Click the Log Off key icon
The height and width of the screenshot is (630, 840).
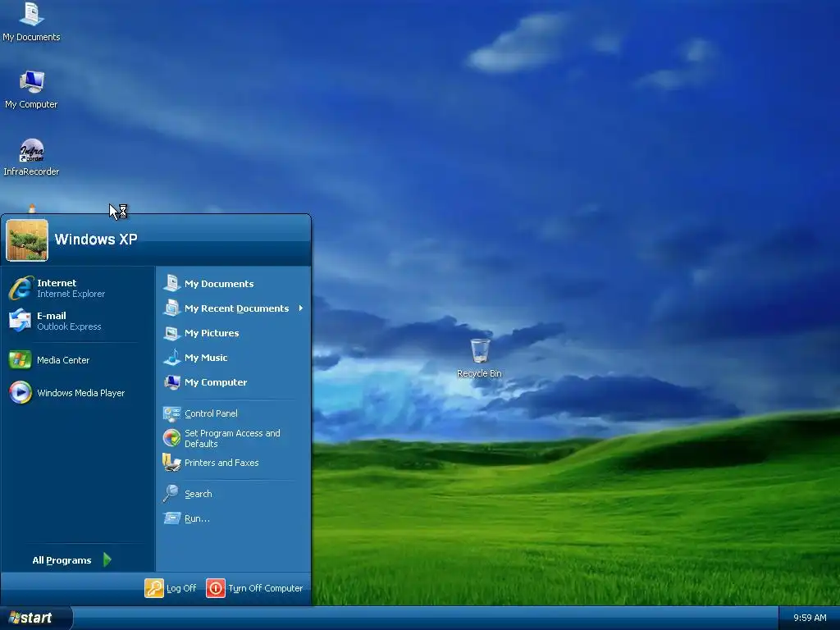[x=153, y=588]
